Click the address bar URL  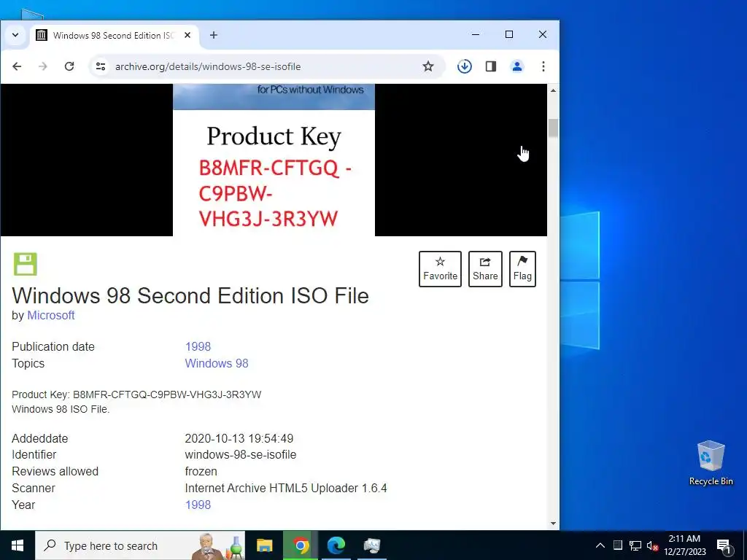tap(208, 66)
